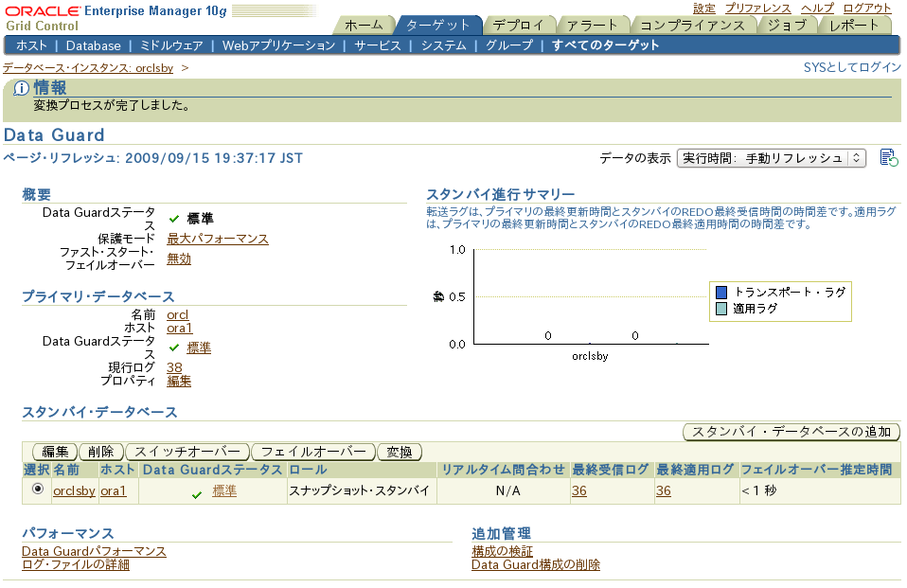Go to the コンプライアンス tab
Viewport: 907px width, 588px height.
692,25
